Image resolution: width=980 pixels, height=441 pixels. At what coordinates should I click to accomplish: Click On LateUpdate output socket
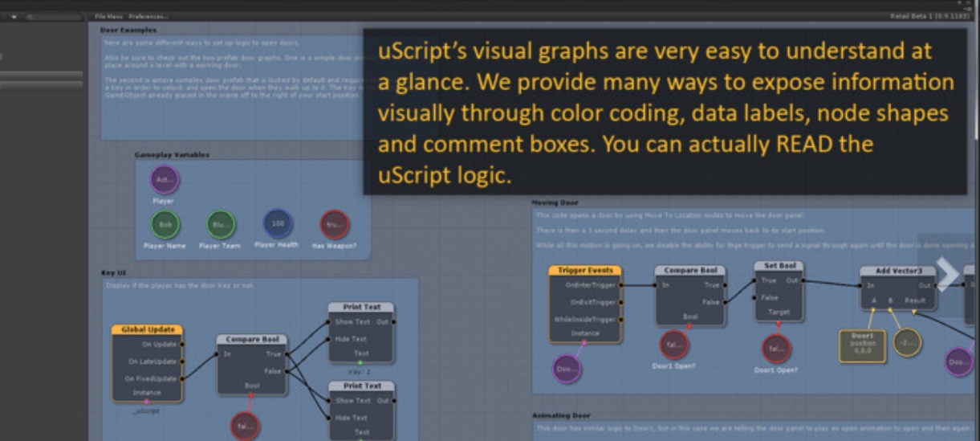click(183, 361)
